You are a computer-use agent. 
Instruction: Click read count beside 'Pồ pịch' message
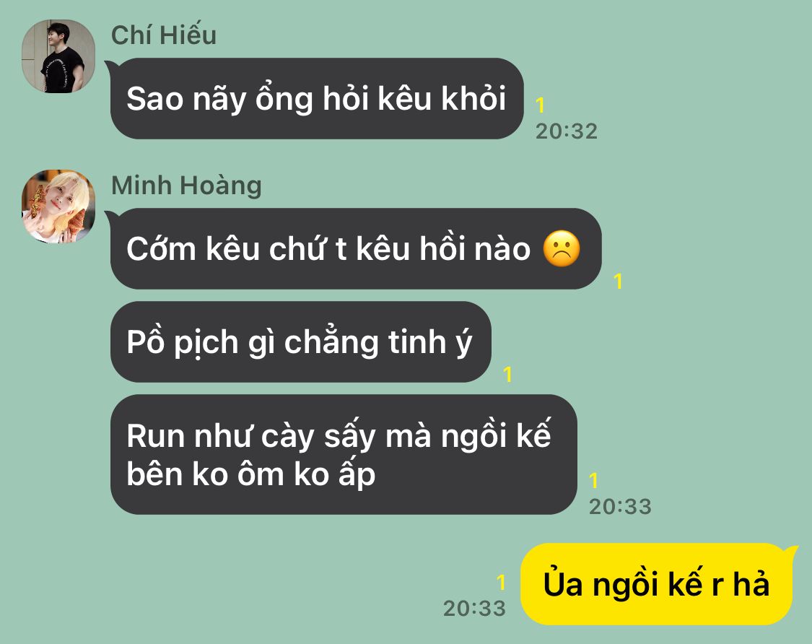(507, 374)
